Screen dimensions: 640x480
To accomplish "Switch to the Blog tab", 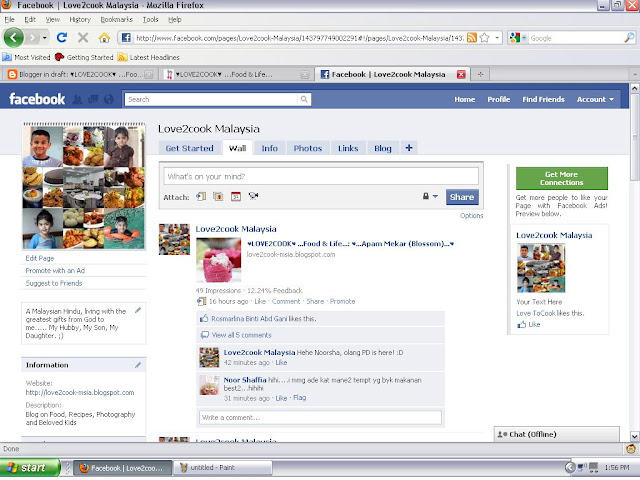I will point(383,148).
